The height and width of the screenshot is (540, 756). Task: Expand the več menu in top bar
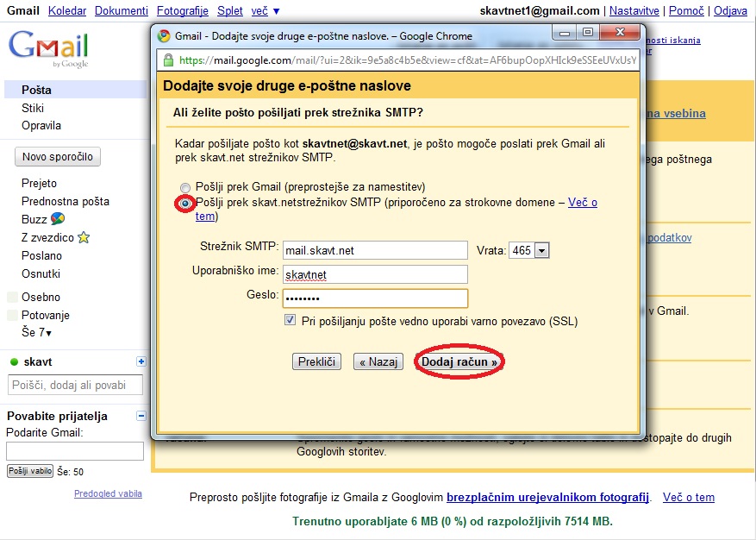(x=266, y=10)
